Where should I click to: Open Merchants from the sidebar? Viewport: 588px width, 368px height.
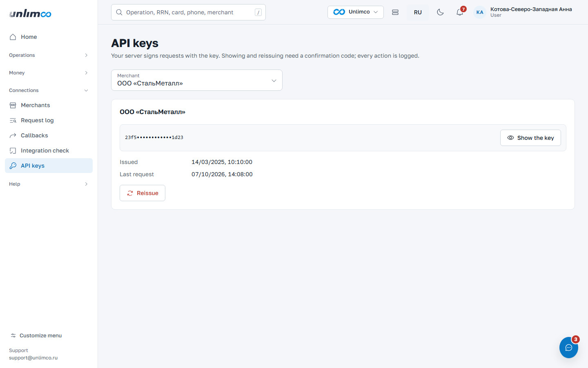pyautogui.click(x=49, y=105)
